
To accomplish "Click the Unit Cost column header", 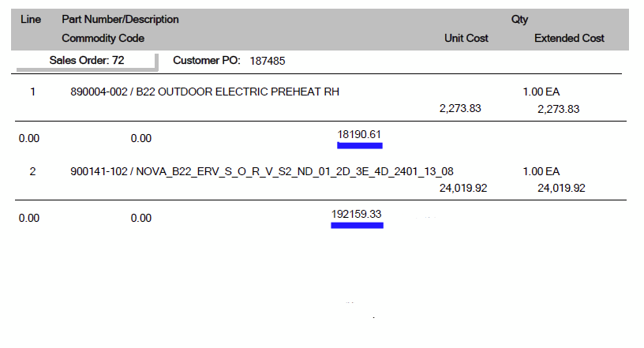I will pos(466,38).
